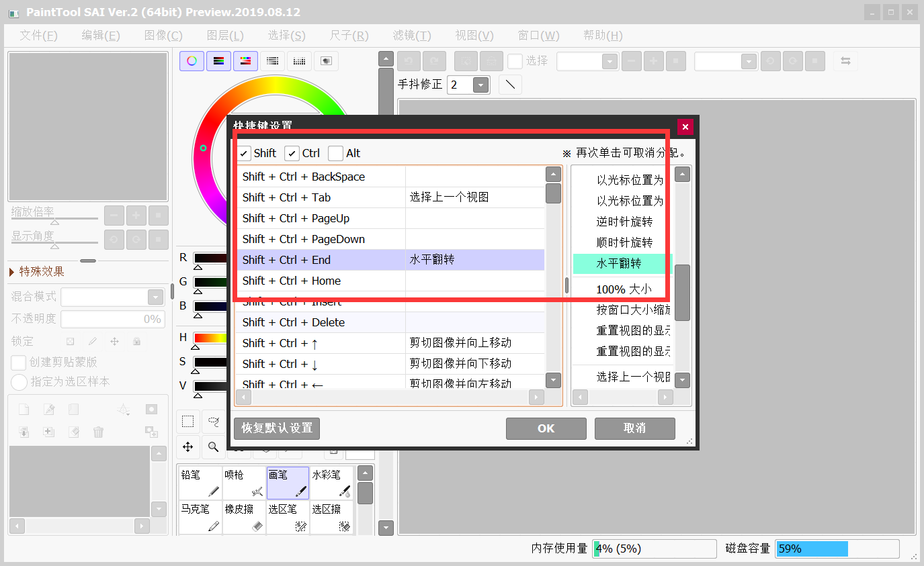Image resolution: width=924 pixels, height=566 pixels.
Task: Click the flip view horizontally toolbar icon
Action: click(x=845, y=61)
